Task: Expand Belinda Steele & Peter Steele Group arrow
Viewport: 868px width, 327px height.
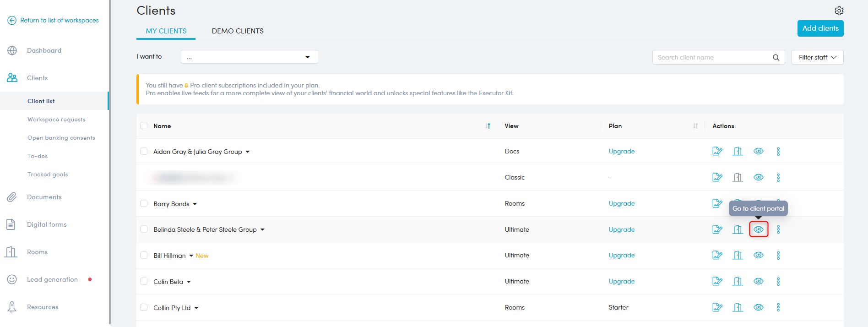Action: click(262, 229)
